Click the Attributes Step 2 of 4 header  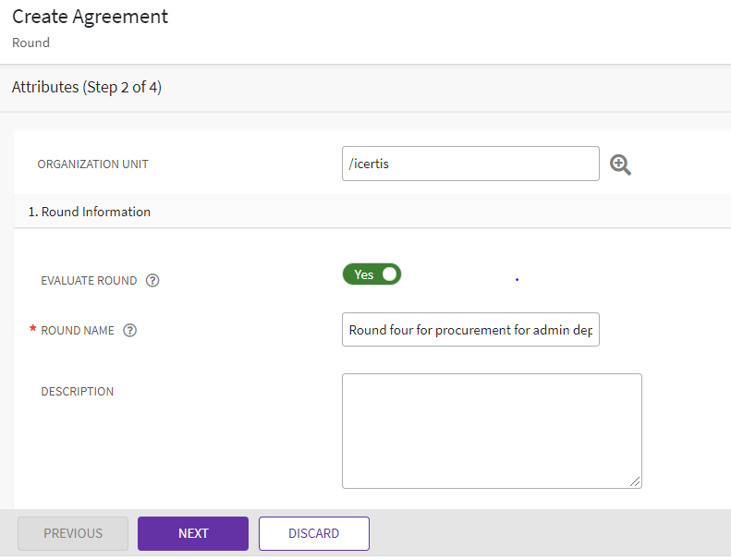(87, 88)
